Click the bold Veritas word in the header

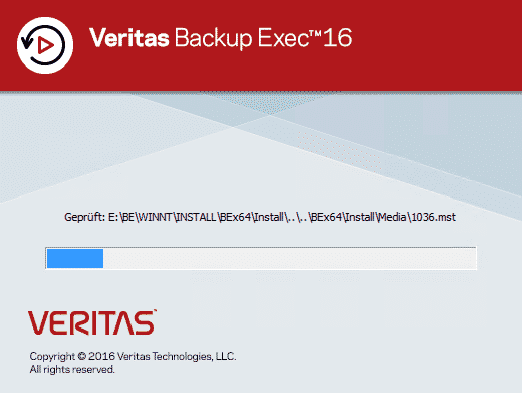point(129,37)
